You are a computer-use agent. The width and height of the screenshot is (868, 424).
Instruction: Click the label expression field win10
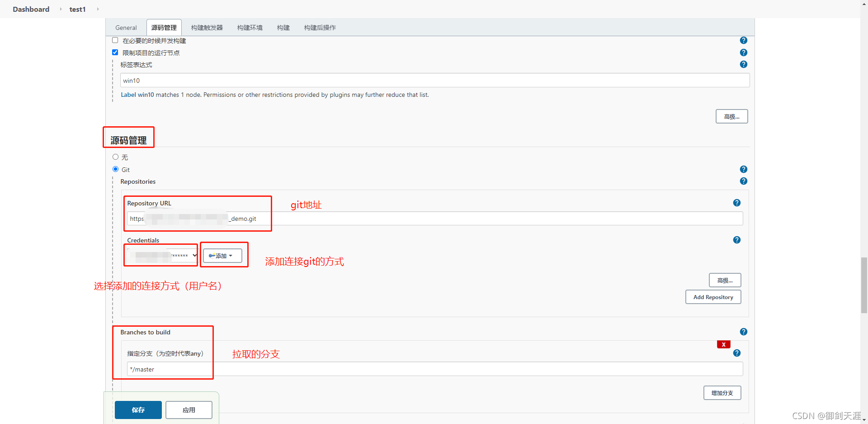434,80
